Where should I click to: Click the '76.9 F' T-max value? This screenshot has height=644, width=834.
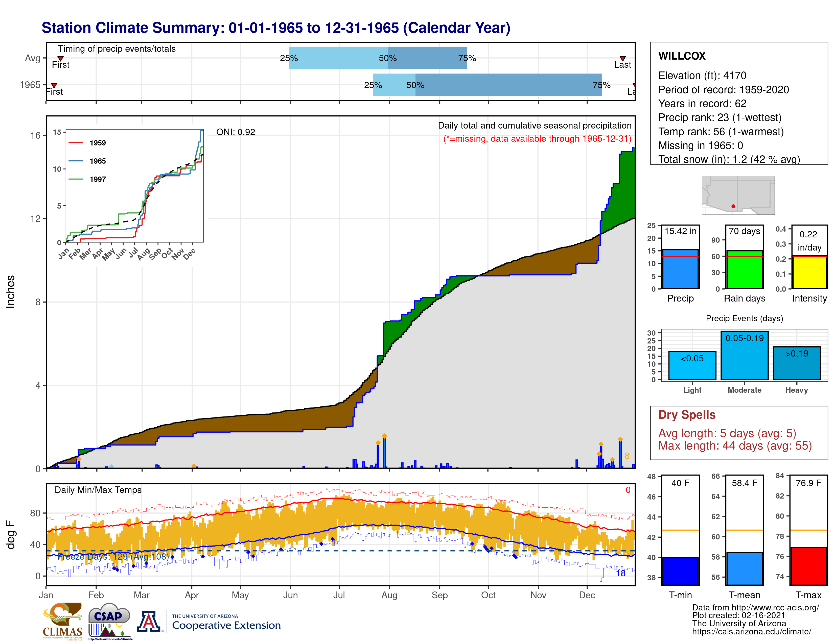coord(808,483)
